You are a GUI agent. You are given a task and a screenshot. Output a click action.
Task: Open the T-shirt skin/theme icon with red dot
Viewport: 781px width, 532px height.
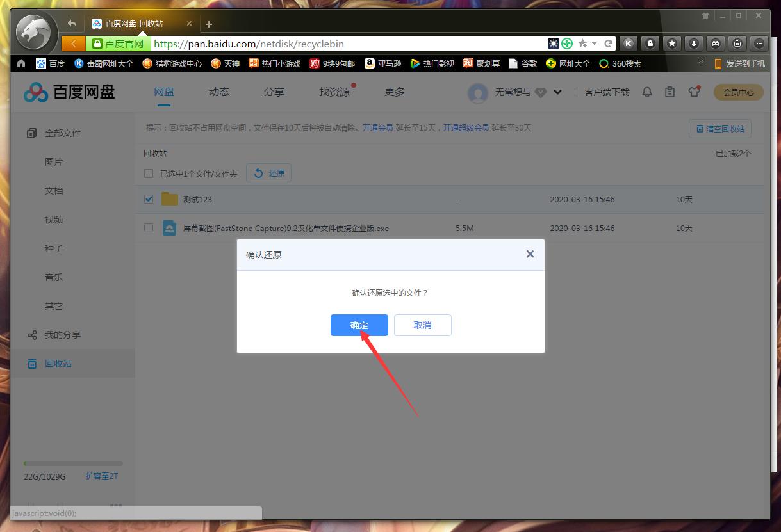pyautogui.click(x=694, y=92)
